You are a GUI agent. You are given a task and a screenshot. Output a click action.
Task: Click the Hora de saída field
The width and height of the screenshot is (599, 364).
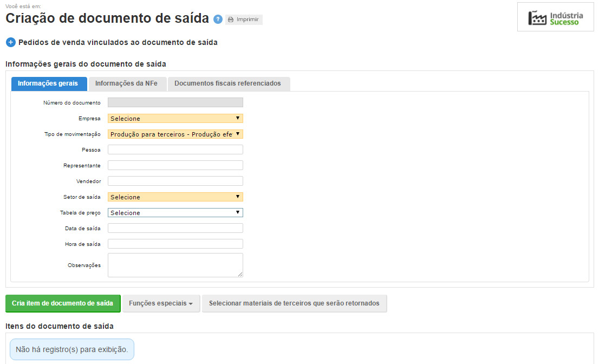coord(175,244)
